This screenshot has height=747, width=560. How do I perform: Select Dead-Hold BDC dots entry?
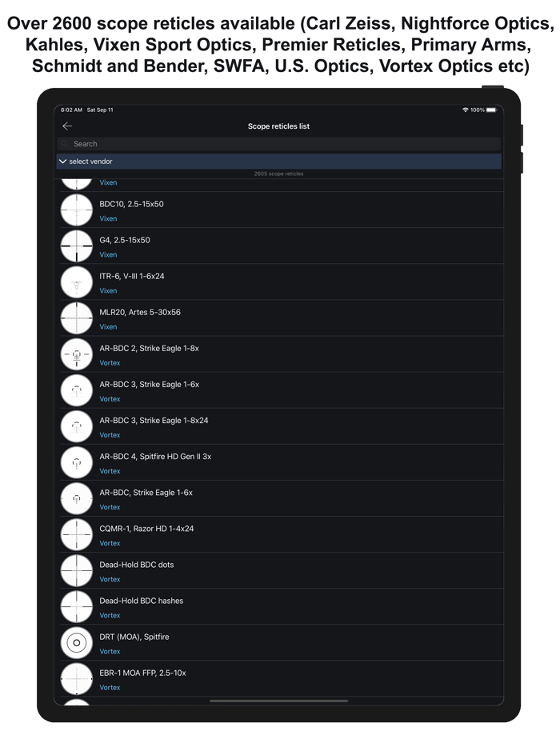(281, 571)
